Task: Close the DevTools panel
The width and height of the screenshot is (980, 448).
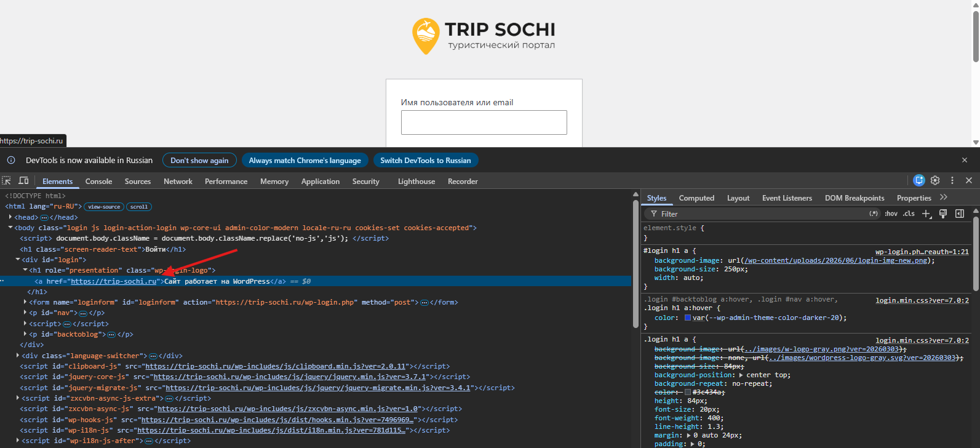Action: [x=969, y=180]
